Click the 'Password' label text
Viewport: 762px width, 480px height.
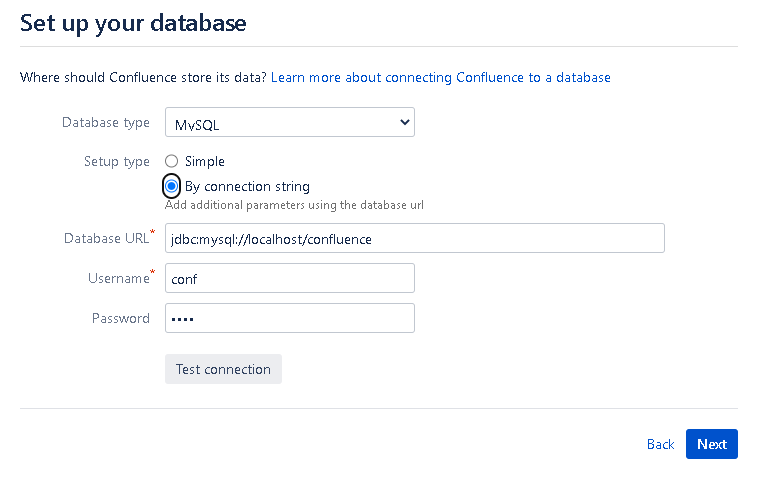click(x=121, y=318)
